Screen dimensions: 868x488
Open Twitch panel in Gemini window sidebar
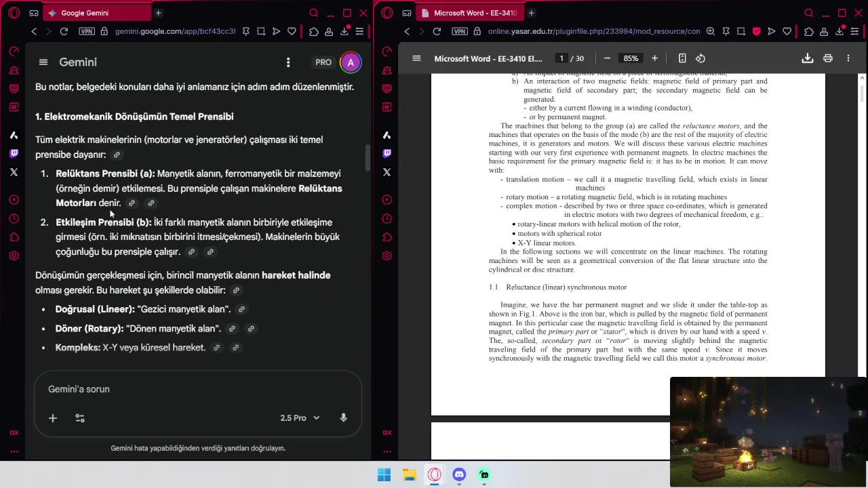[x=14, y=154]
